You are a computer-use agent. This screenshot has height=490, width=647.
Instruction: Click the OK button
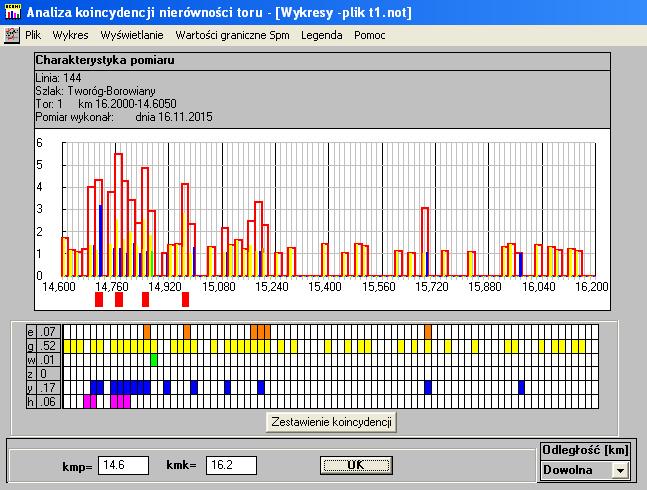click(356, 465)
